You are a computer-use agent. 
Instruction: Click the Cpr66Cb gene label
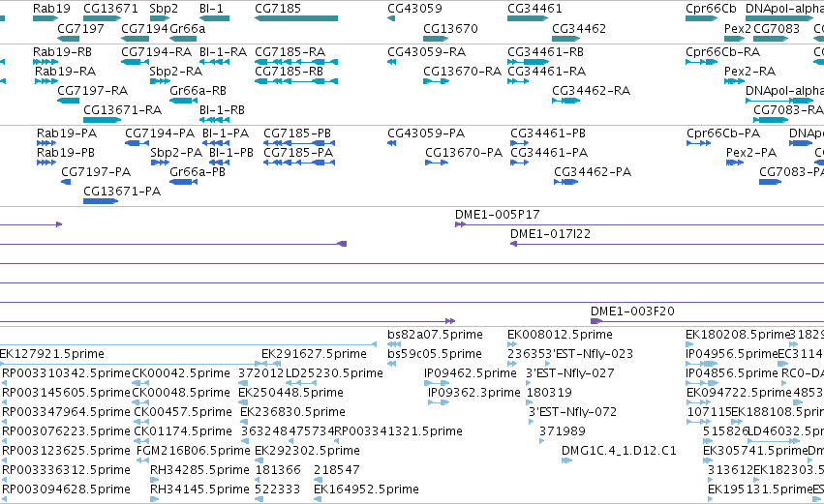[x=711, y=9]
